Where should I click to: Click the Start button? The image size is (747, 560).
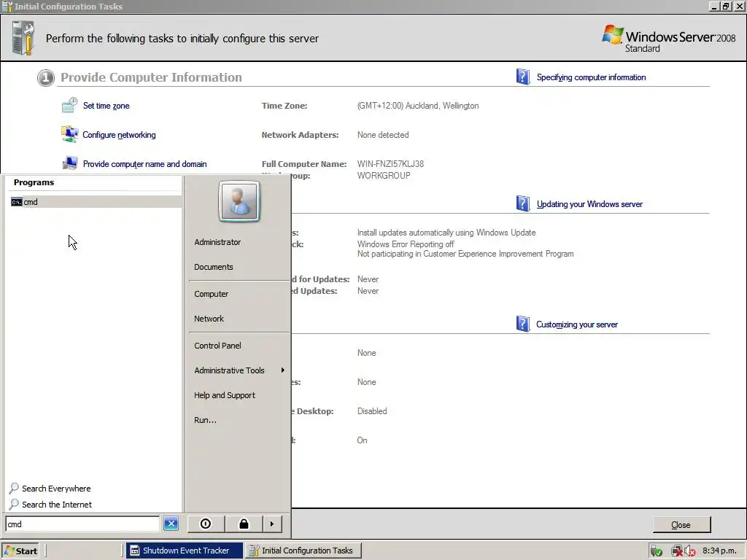tap(20, 551)
